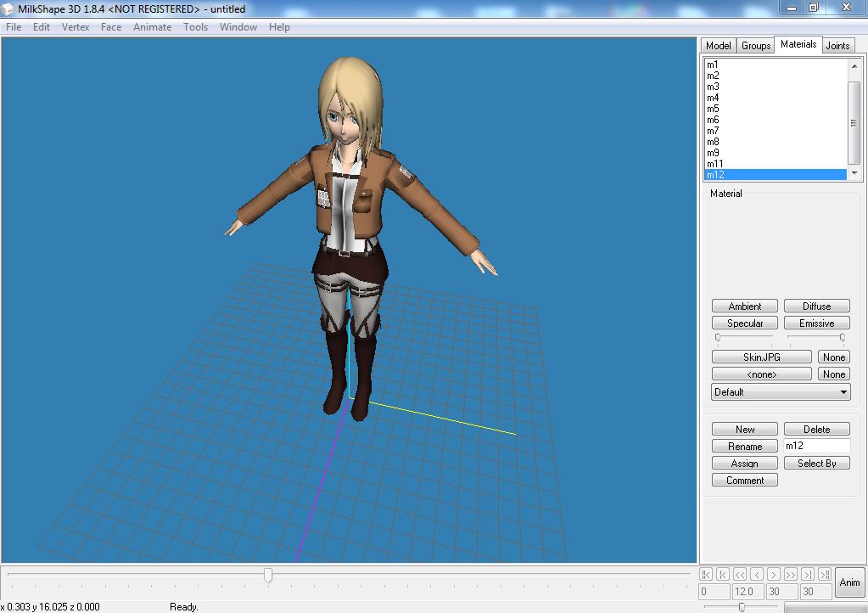Open the Help menu
Viewport: 868px width, 613px height.
[x=279, y=27]
